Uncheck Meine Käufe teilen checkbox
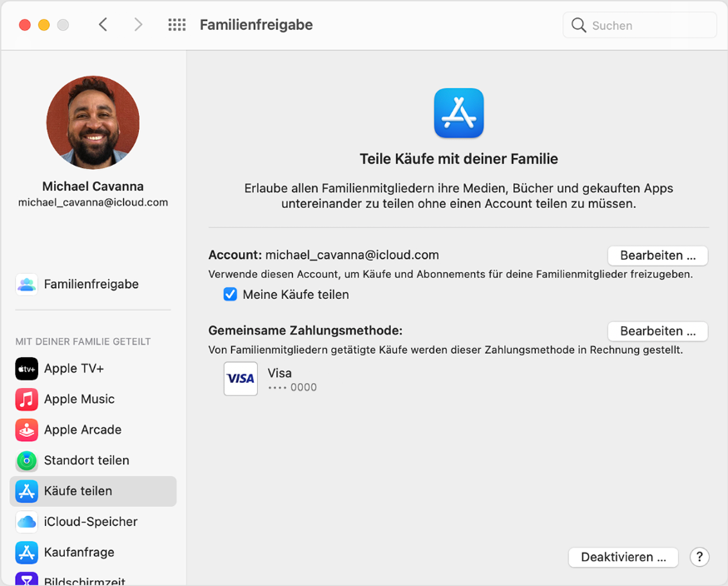728x586 pixels. pyautogui.click(x=230, y=295)
